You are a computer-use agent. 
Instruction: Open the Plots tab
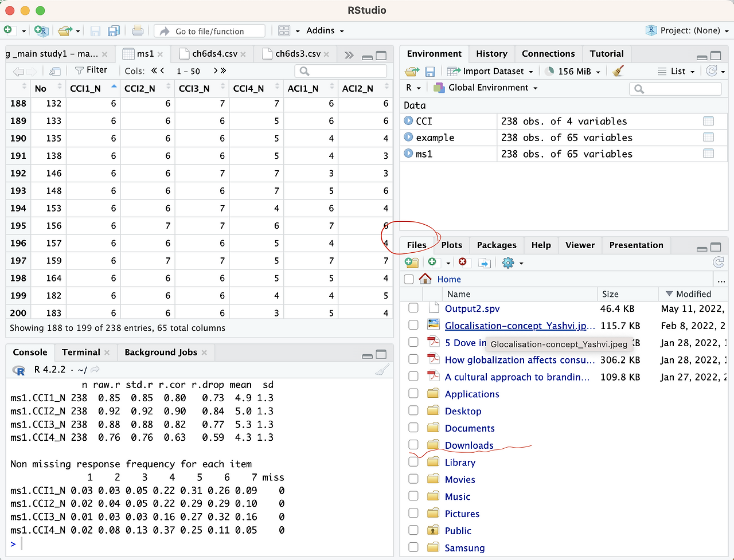(x=452, y=245)
